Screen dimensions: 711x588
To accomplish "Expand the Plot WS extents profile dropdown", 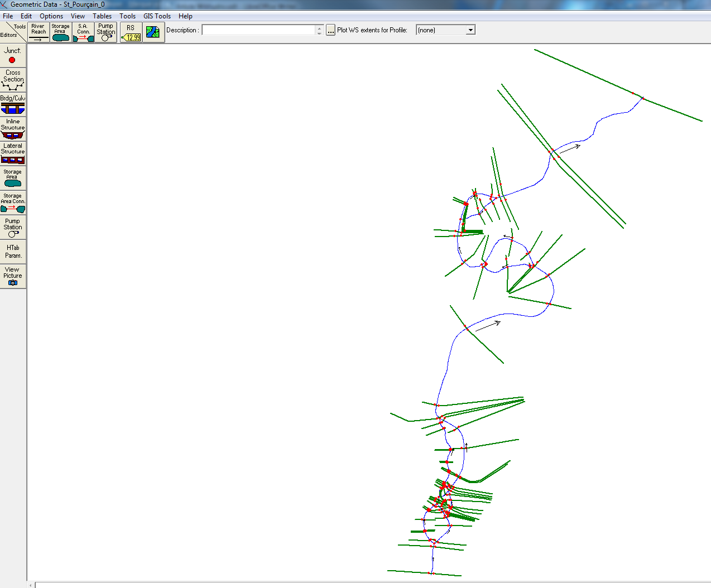I will pyautogui.click(x=470, y=30).
